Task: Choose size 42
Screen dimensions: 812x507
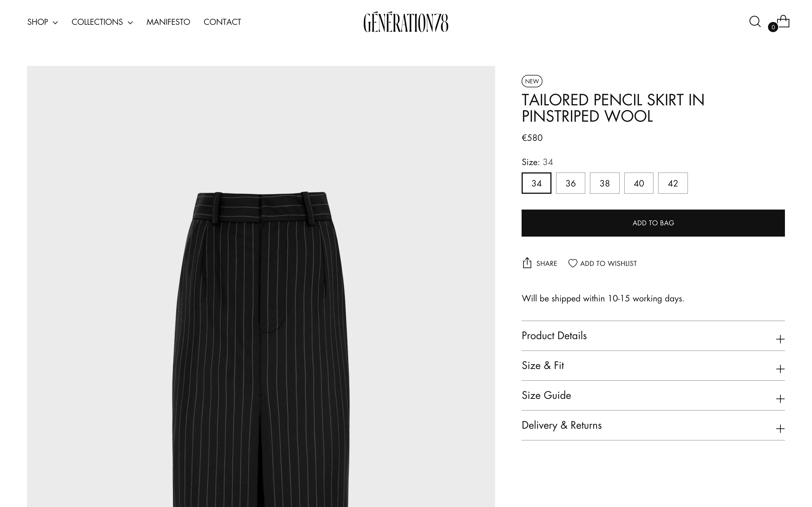Action: tap(673, 183)
